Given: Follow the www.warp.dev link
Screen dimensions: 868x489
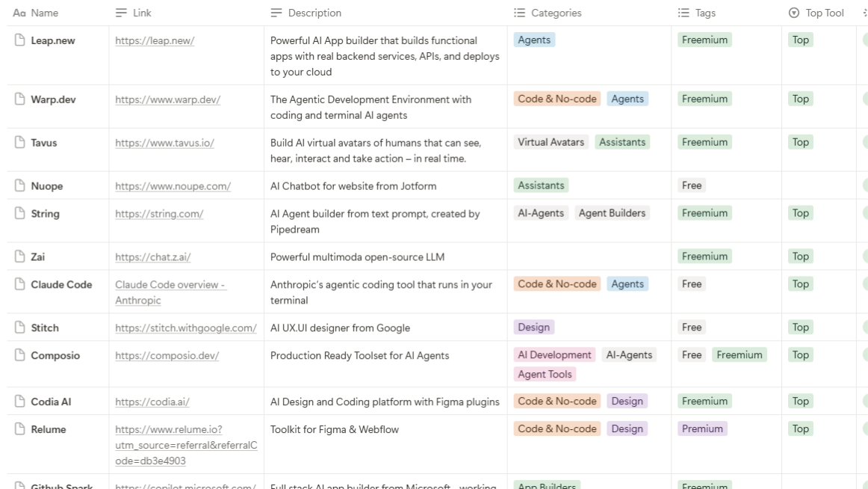Looking at the screenshot, I should (x=168, y=99).
